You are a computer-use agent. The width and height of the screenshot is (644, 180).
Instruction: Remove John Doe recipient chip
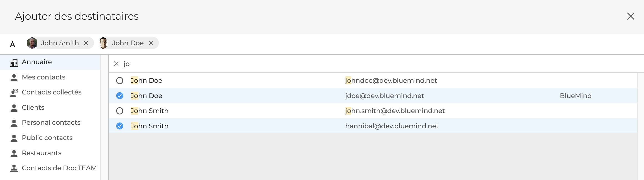pos(151,43)
